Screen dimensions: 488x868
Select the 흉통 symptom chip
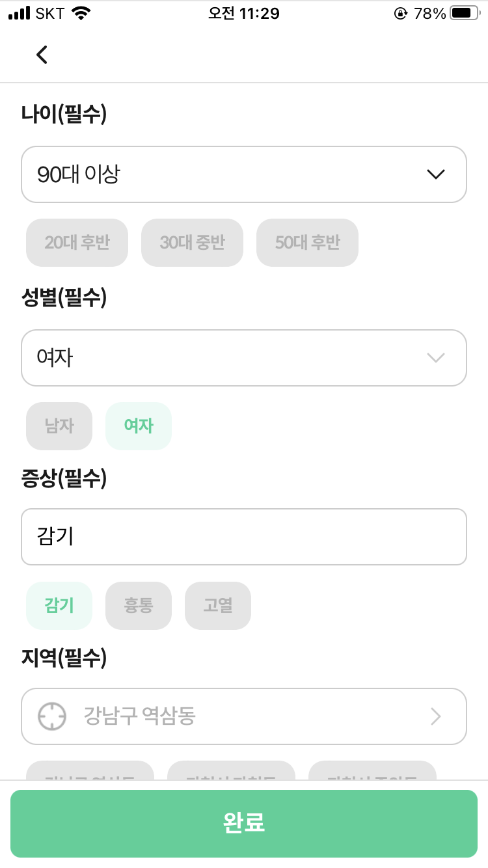pyautogui.click(x=139, y=606)
